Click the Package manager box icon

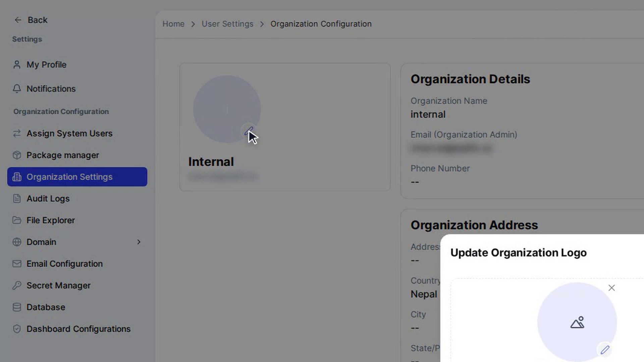pyautogui.click(x=17, y=155)
